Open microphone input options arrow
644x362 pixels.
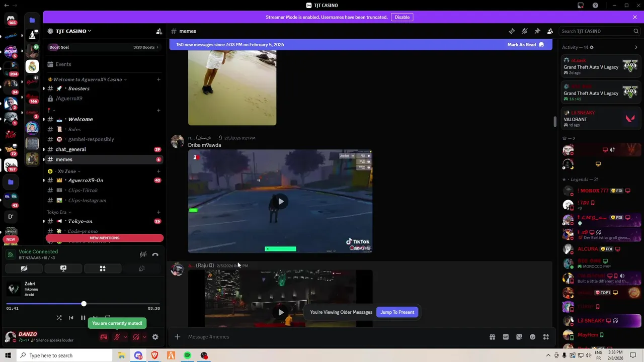125,337
